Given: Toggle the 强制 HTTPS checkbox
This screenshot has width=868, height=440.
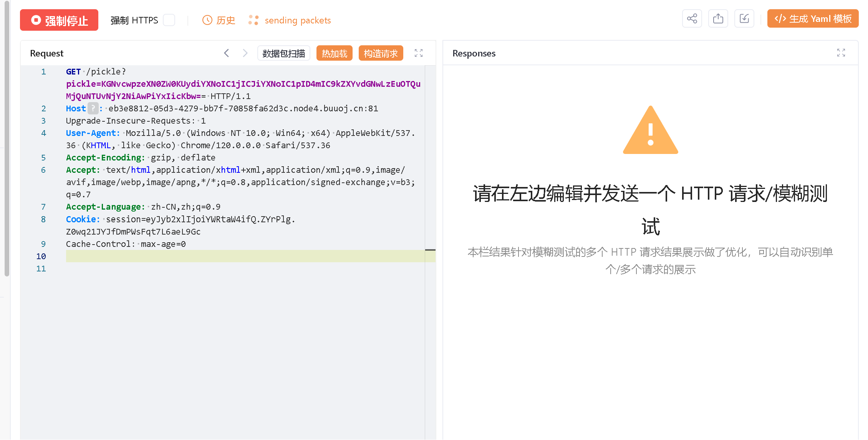Looking at the screenshot, I should [x=169, y=20].
